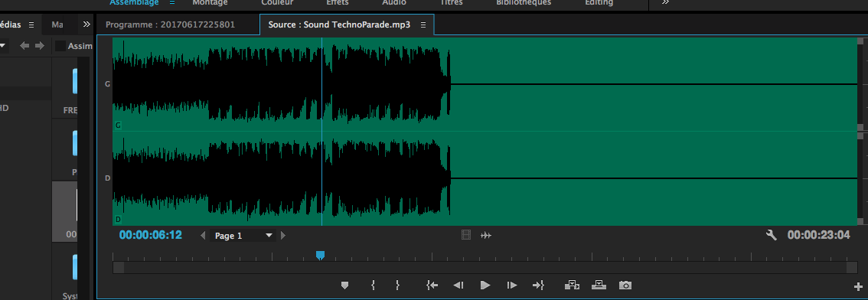The image size is (868, 300).
Task: Overwrite clip into the timeline
Action: (599, 285)
